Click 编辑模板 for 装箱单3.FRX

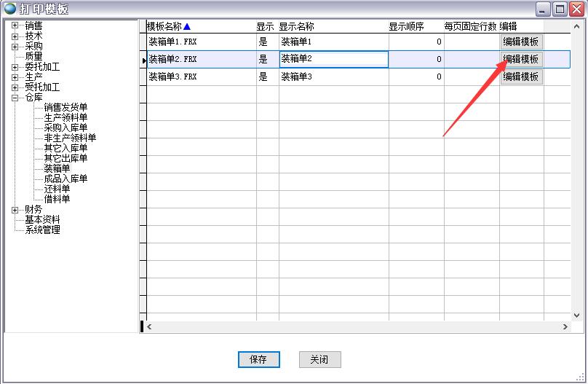click(x=521, y=77)
